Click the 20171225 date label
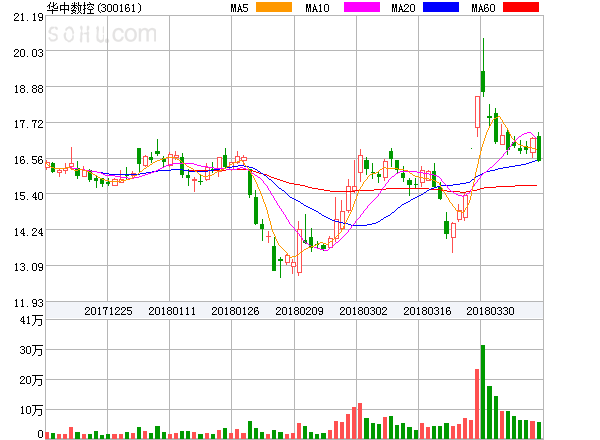 [x=108, y=311]
